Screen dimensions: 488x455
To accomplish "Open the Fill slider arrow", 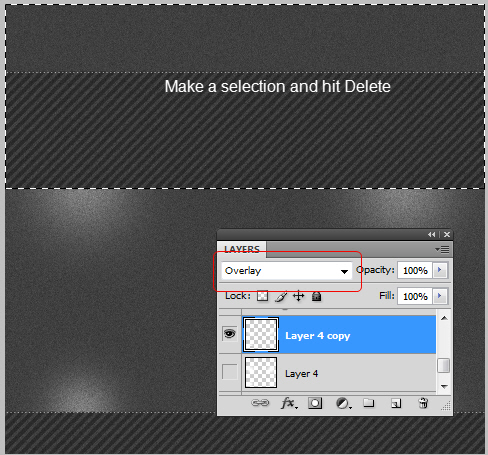I will [440, 296].
